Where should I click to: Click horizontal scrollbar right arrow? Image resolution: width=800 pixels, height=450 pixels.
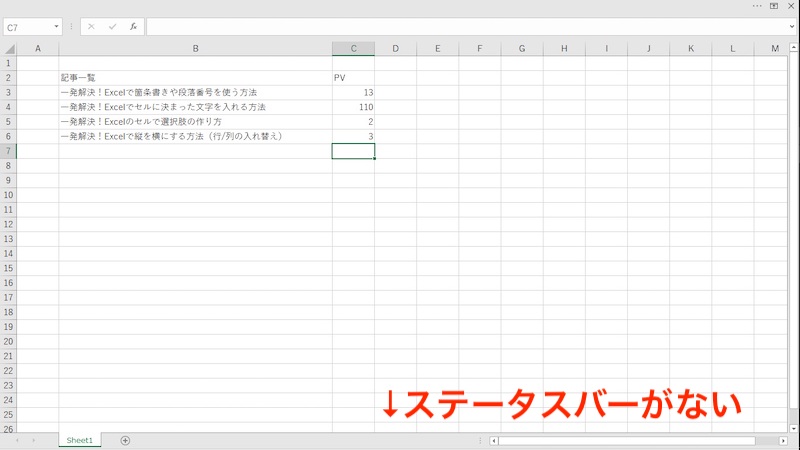click(783, 441)
